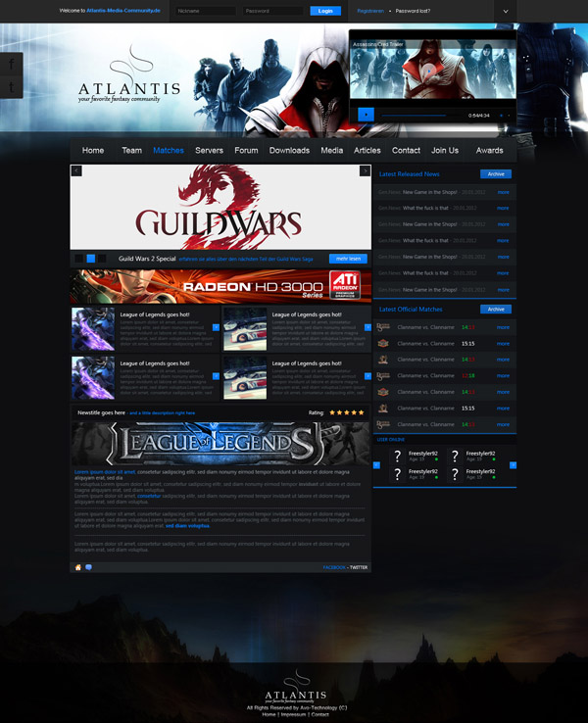Click the Atlantis header logo
Screen dimensions: 588x723
(129, 73)
